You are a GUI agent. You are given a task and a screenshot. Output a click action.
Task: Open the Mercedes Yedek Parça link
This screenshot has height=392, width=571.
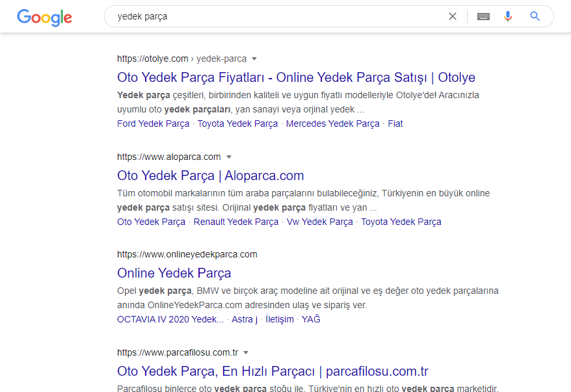click(x=332, y=124)
